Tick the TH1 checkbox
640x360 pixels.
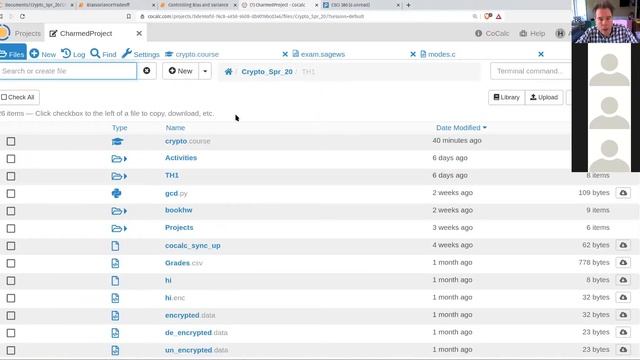pos(11,176)
